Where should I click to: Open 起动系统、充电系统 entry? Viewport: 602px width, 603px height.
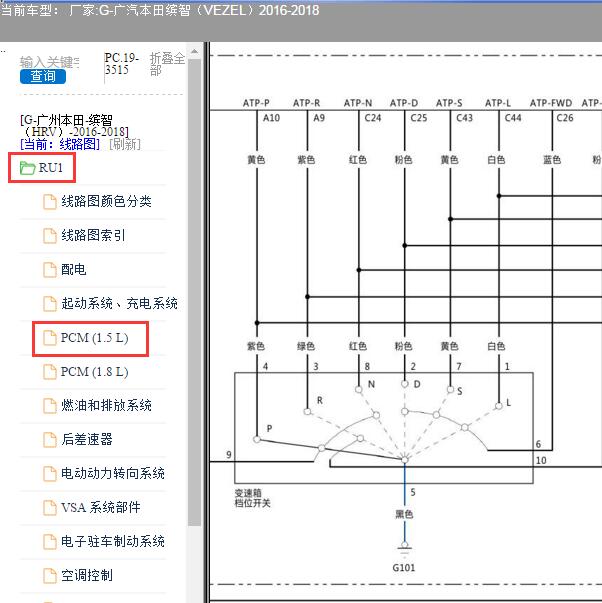[119, 303]
